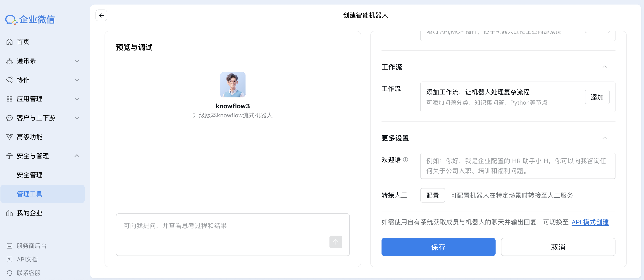
Task: Expand the 协作 menu chevron
Action: pyautogui.click(x=77, y=80)
